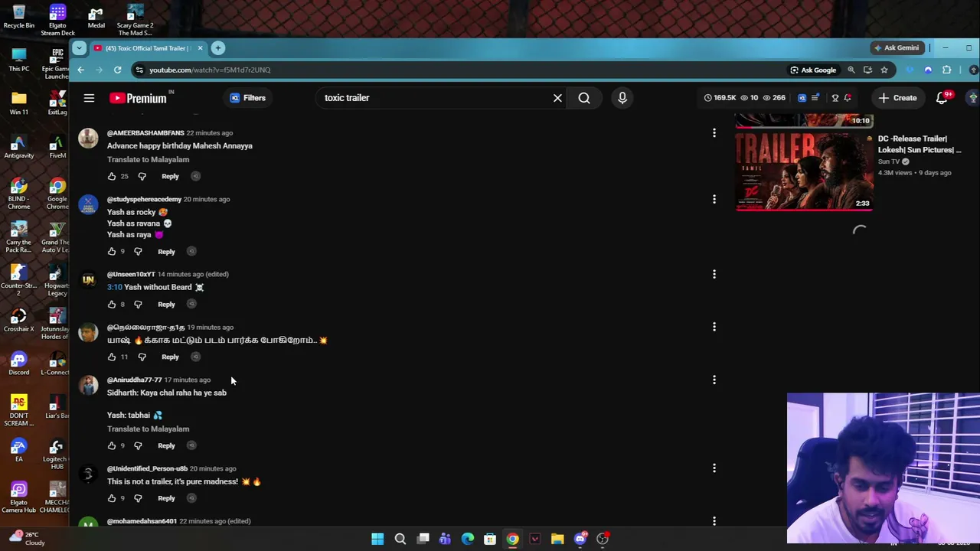Viewport: 980px width, 551px height.
Task: Like the 'Sidharth: Kaya chal raha' comment
Action: pyautogui.click(x=112, y=445)
